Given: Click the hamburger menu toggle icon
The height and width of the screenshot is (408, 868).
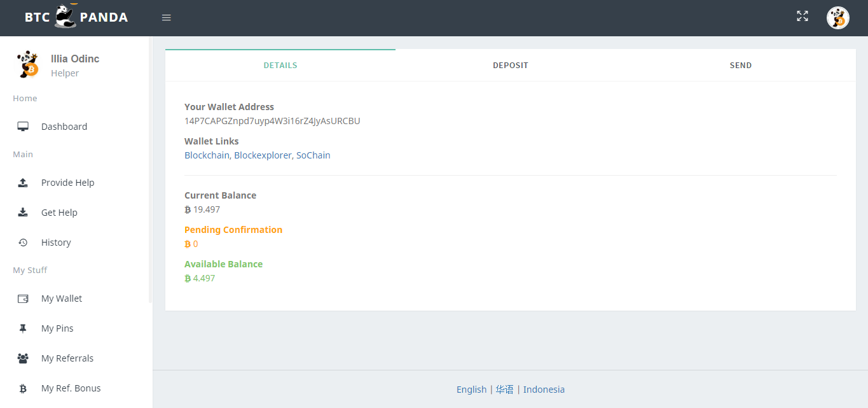Looking at the screenshot, I should pos(167,18).
